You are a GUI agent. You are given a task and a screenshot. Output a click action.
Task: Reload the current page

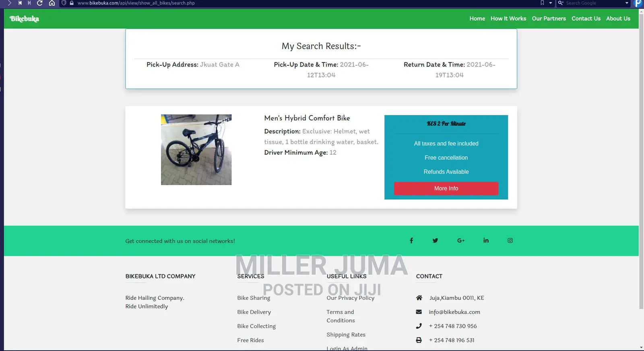[x=39, y=3]
